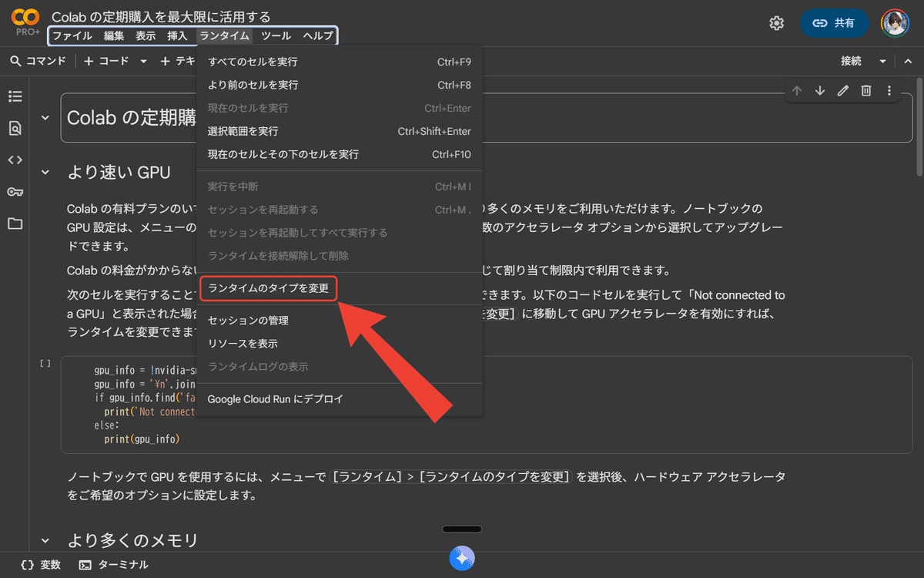Click the Gemini sparkle button
This screenshot has height=578, width=924.
click(x=462, y=559)
